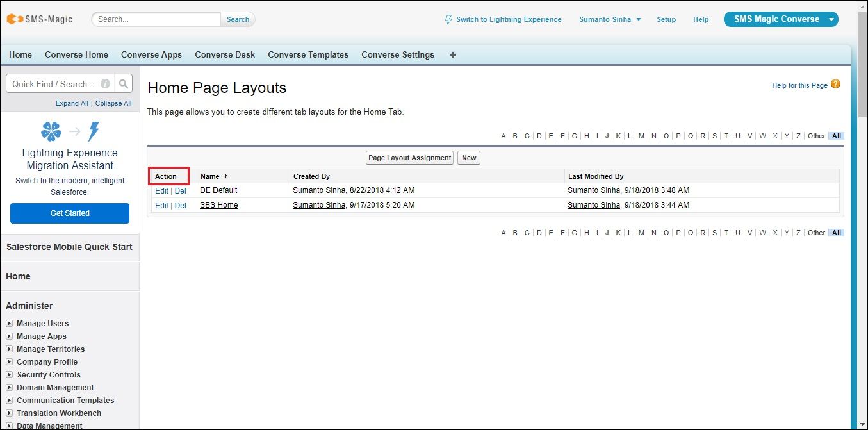
Task: Open the DE Default layout name link
Action: pos(218,190)
